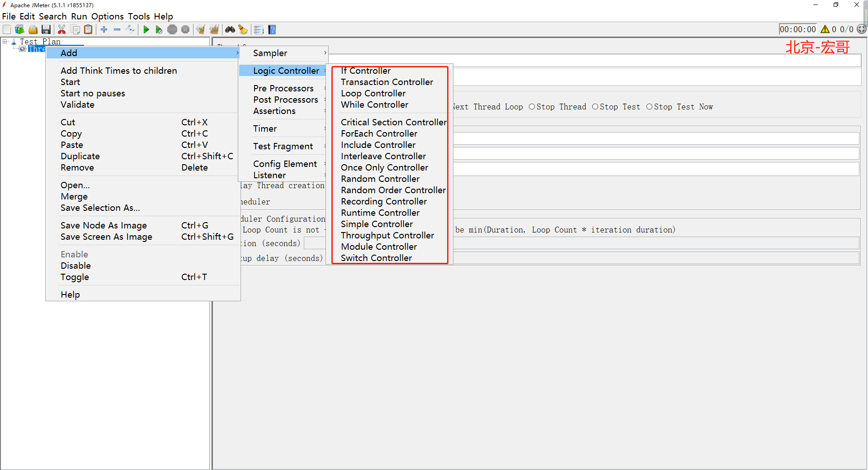Viewport: 868px width, 470px height.
Task: Click the Start test green play icon
Action: [x=146, y=30]
